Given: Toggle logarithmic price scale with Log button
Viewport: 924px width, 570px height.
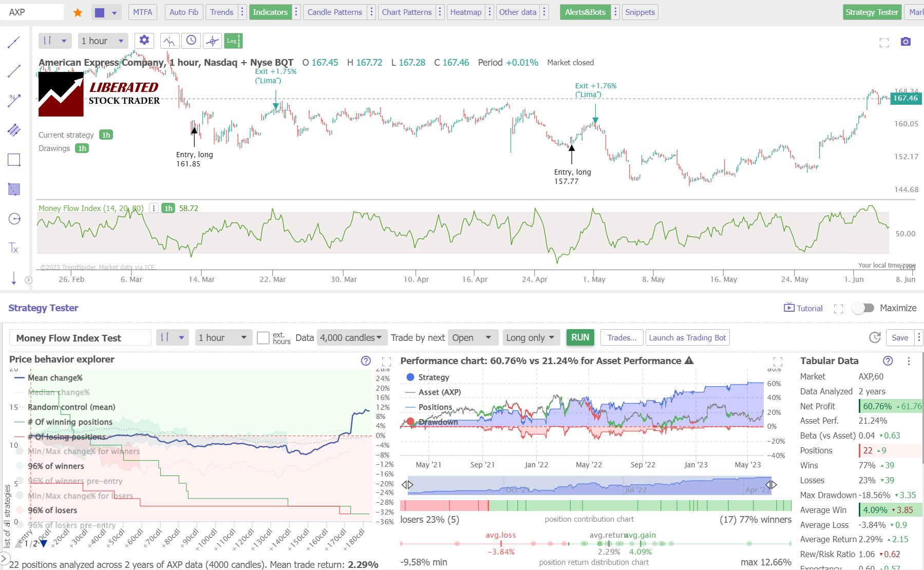Looking at the screenshot, I should [x=233, y=41].
